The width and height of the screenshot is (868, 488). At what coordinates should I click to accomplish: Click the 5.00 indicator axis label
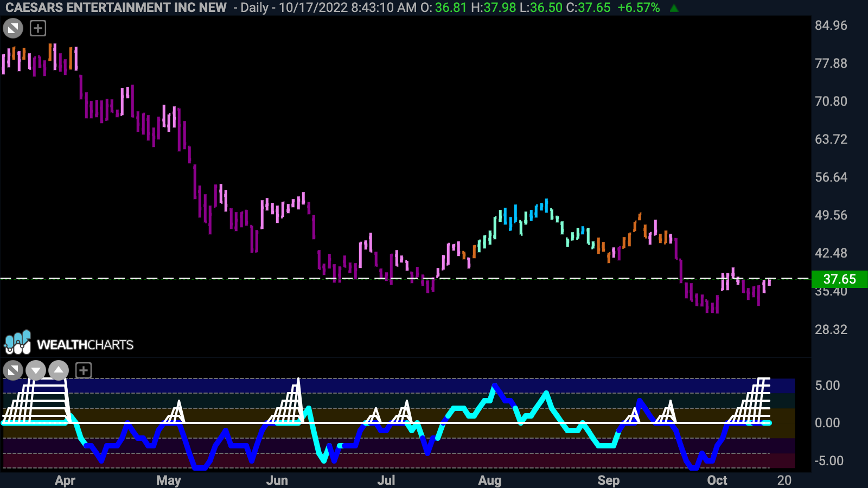click(x=827, y=386)
